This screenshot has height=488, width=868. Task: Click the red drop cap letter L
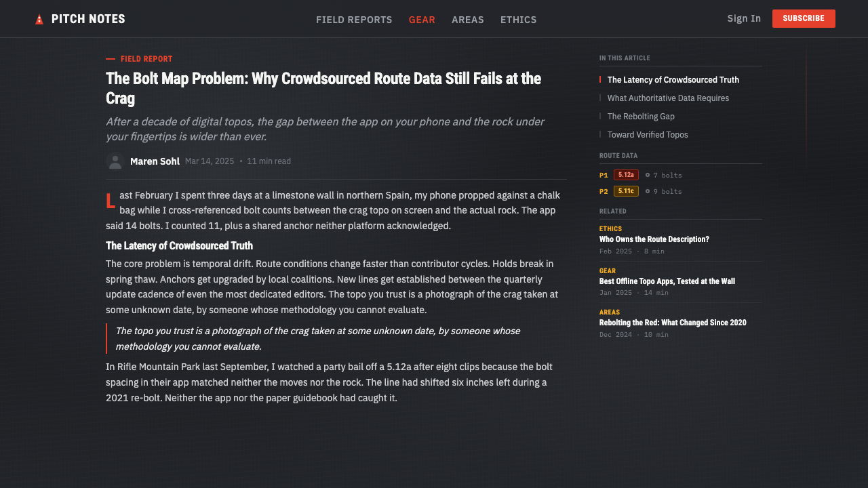(111, 201)
